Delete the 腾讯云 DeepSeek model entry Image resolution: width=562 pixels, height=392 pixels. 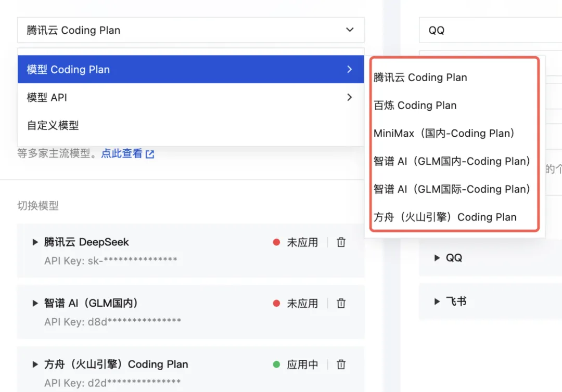tap(341, 242)
